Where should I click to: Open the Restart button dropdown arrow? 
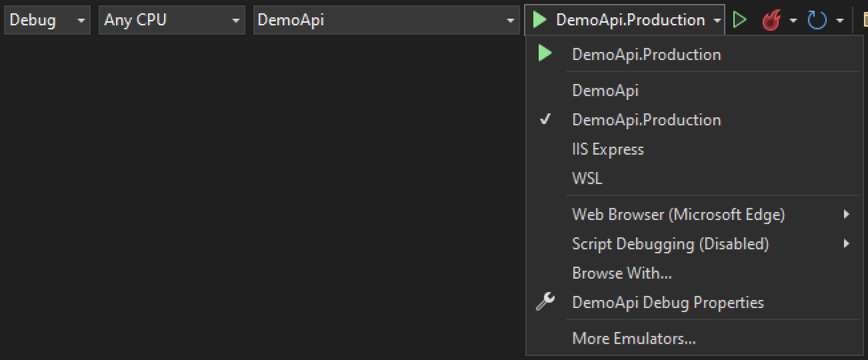(x=840, y=21)
